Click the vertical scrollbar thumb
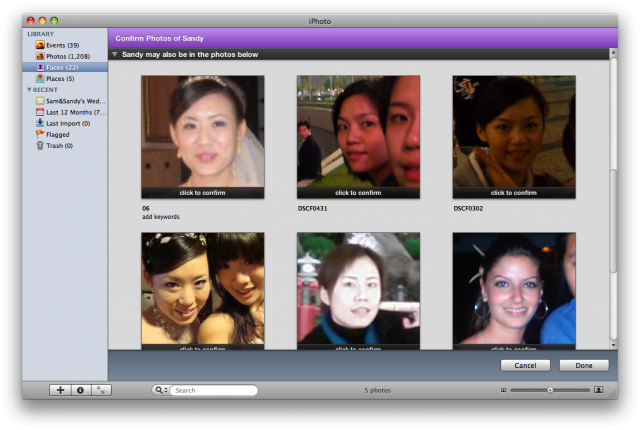Screen dimensions: 640x430 tap(613, 220)
